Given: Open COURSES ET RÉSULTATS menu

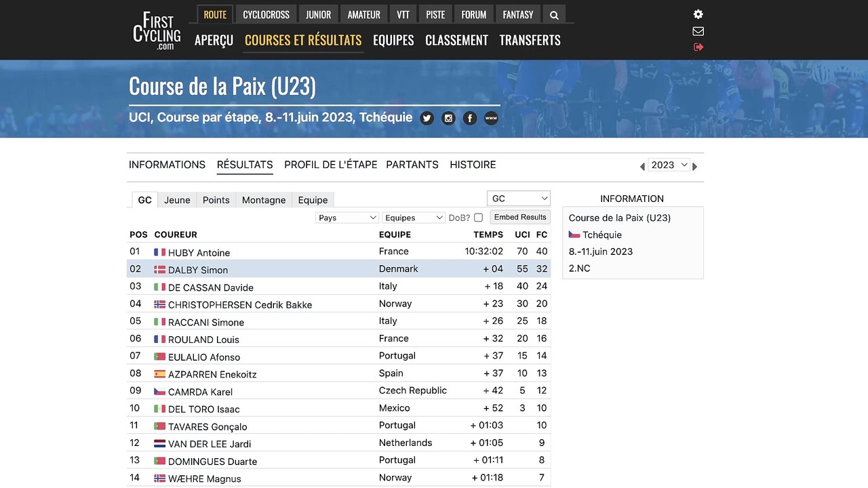Looking at the screenshot, I should (303, 40).
